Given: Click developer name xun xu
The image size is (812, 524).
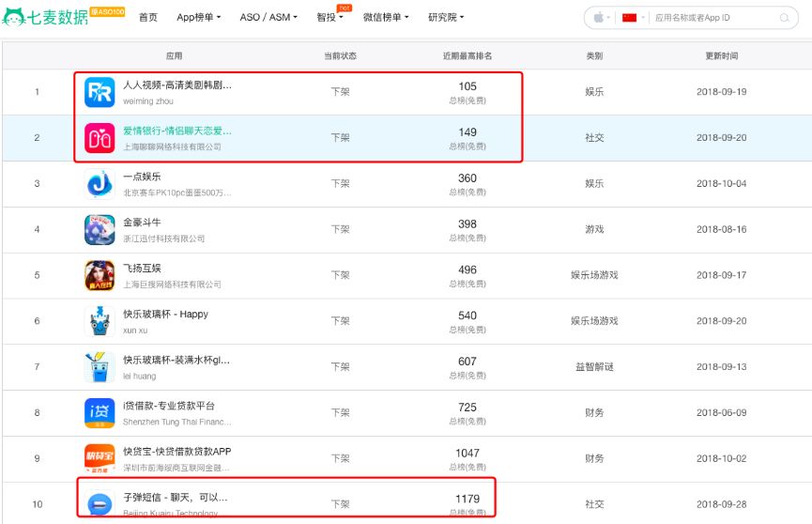Looking at the screenshot, I should [135, 331].
